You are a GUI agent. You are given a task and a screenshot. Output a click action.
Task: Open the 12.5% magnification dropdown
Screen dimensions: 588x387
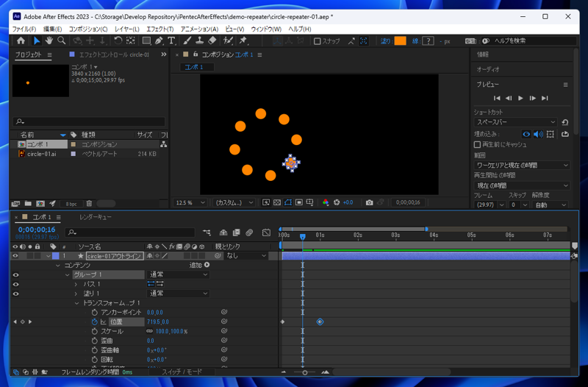coord(191,202)
